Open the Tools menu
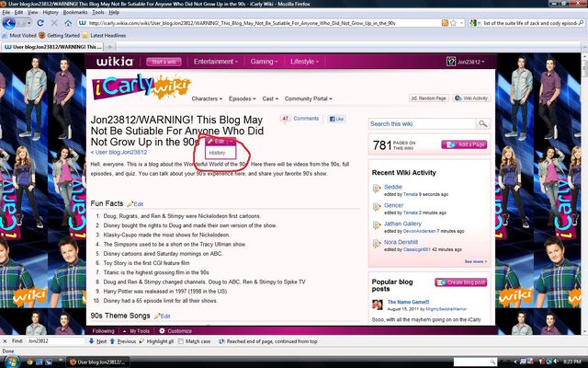This screenshot has height=368, width=588. (x=98, y=12)
